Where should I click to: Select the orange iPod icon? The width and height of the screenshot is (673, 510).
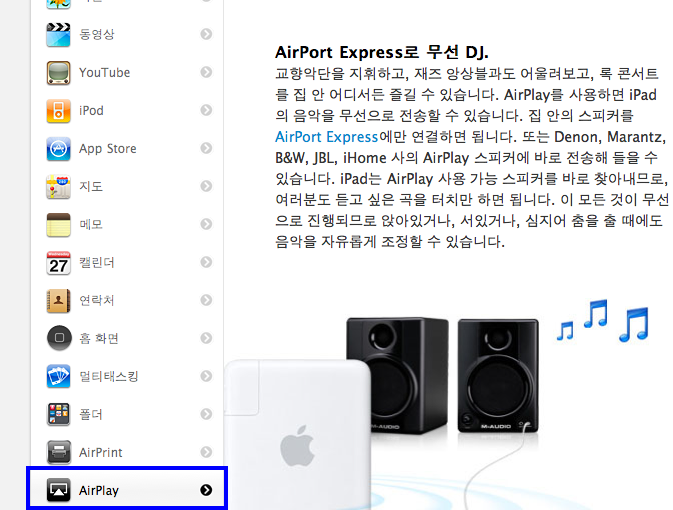click(58, 110)
